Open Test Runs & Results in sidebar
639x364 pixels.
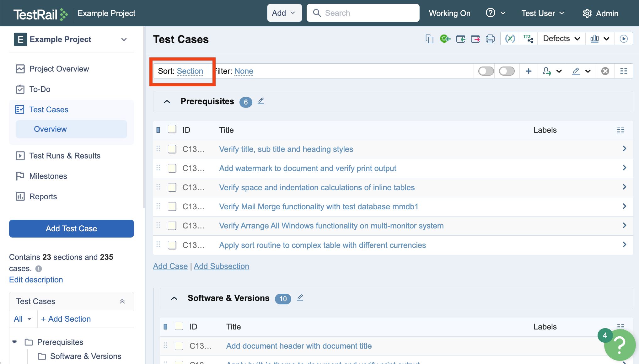65,156
